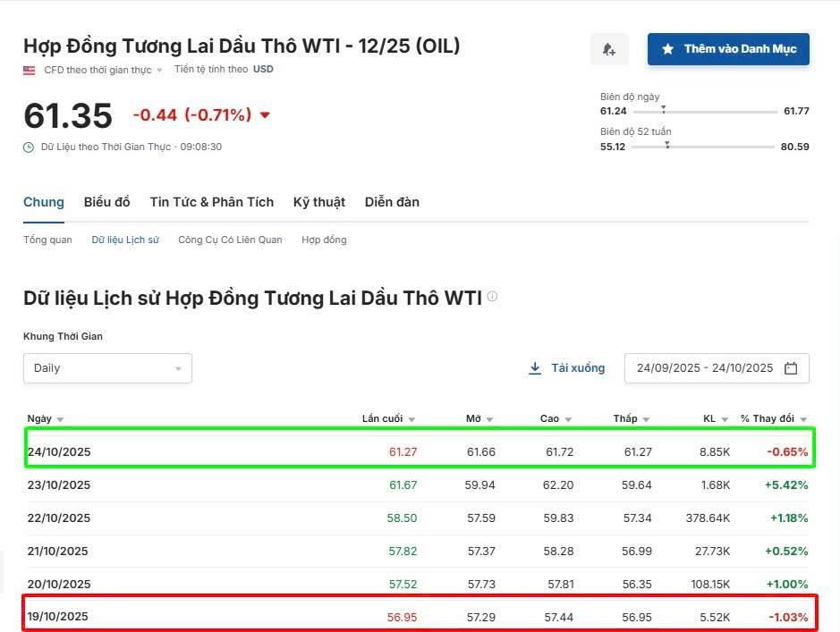Click the Thêm vào Danh Mục button
Screen dimensions: 840x632
click(x=728, y=49)
